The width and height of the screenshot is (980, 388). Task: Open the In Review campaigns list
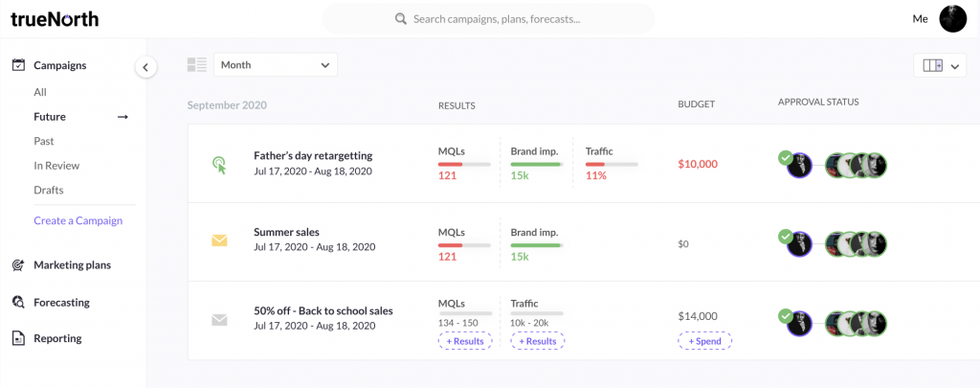(x=56, y=166)
